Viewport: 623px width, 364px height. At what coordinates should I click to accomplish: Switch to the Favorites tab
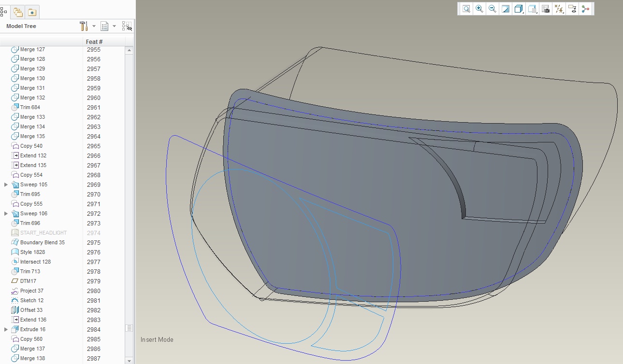[x=32, y=12]
